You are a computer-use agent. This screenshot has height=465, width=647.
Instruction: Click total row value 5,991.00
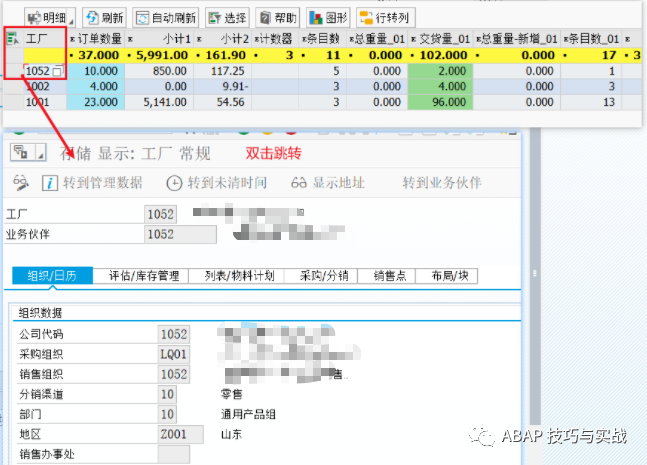click(x=159, y=55)
